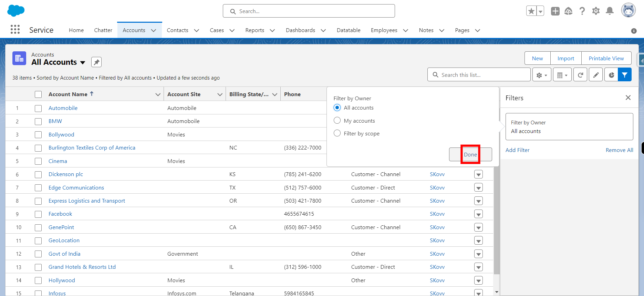Open row actions for Grand Hotels
The height and width of the screenshot is (296, 644).
click(478, 267)
